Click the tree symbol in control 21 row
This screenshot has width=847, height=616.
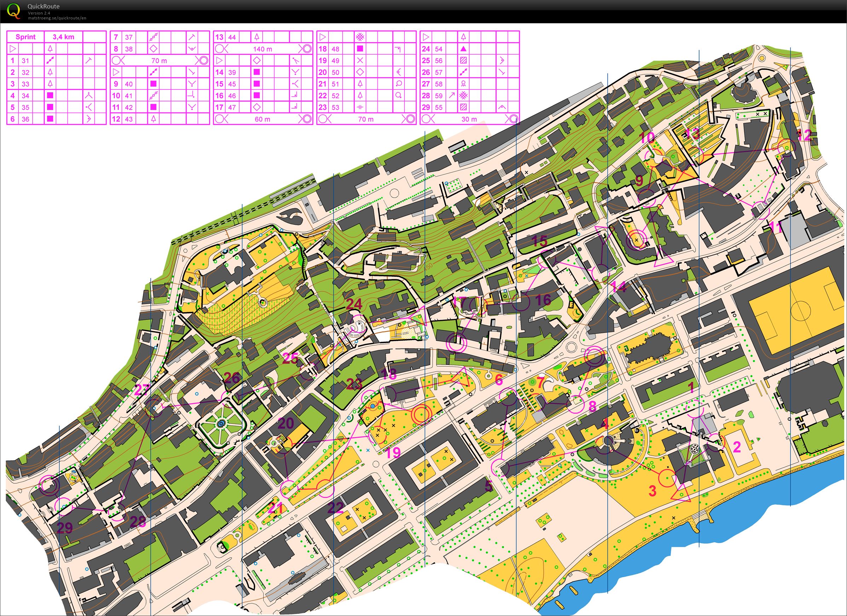pos(360,83)
